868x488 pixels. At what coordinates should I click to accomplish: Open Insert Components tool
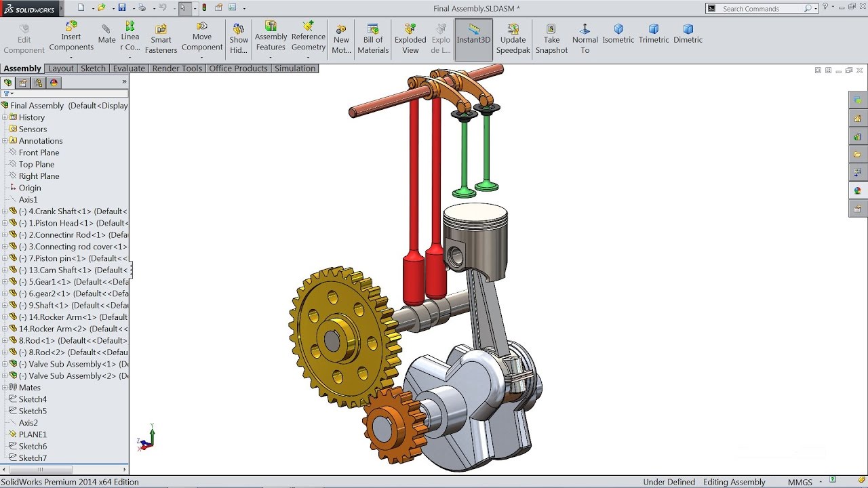[71, 37]
